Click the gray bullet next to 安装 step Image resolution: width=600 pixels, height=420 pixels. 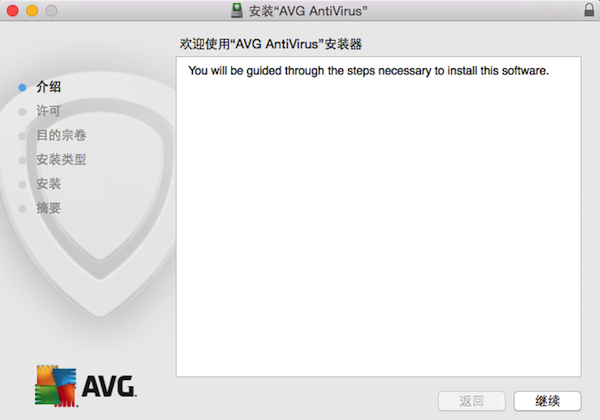point(22,185)
